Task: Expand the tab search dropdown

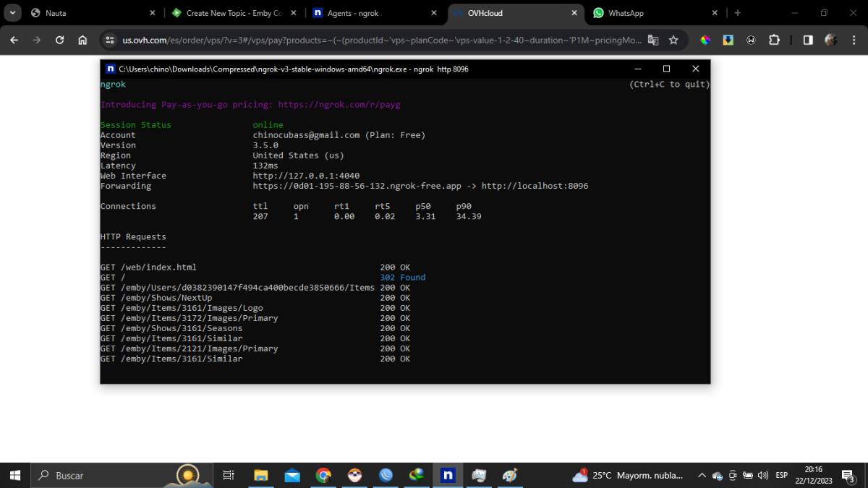Action: (x=12, y=13)
